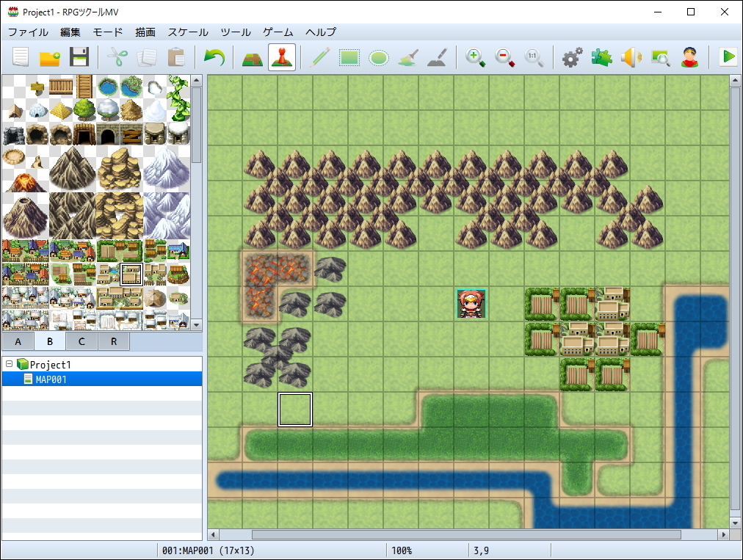Click the map scroll-up arrow
Viewport: 743px width, 560px height.
click(735, 81)
